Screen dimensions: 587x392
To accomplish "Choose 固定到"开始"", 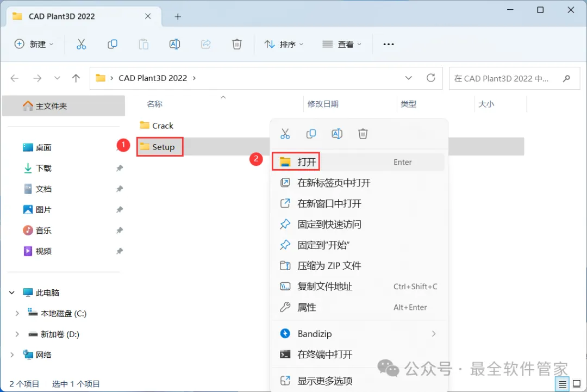I will 358,245.
